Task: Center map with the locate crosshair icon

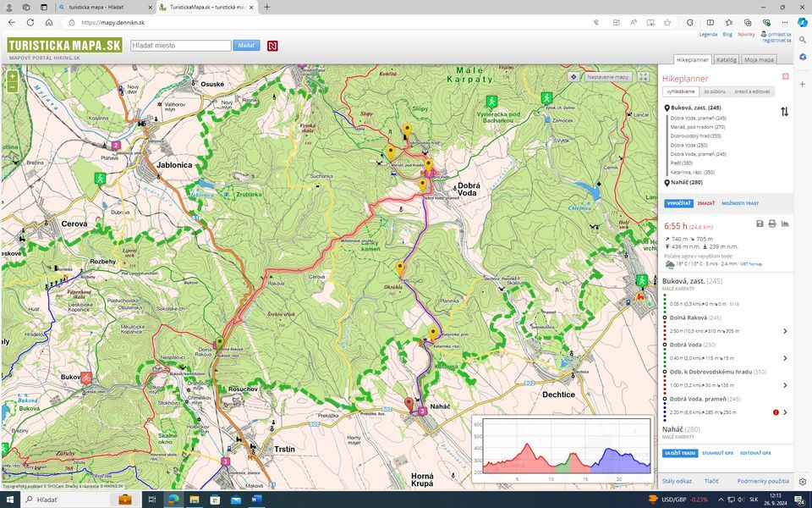Action: pos(573,77)
